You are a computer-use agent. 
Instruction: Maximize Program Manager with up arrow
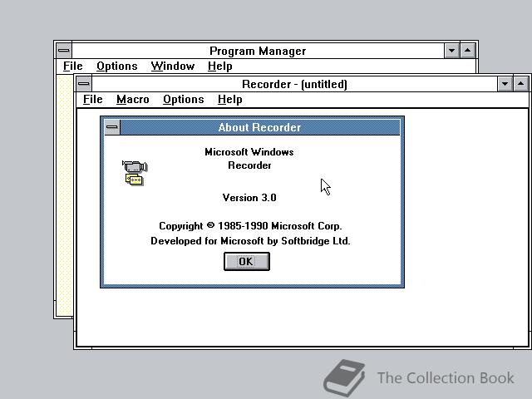467,51
